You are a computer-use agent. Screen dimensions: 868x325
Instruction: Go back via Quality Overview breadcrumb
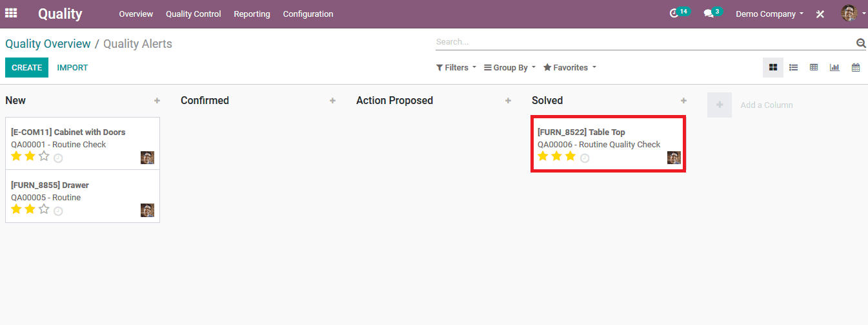pyautogui.click(x=48, y=44)
